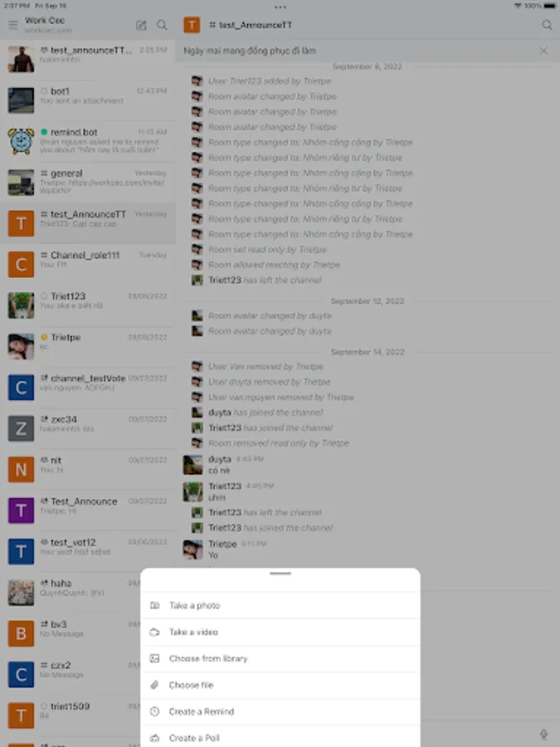Tap duyta's avatar on the "có nè" message
This screenshot has width=560, height=747.
pos(192,465)
